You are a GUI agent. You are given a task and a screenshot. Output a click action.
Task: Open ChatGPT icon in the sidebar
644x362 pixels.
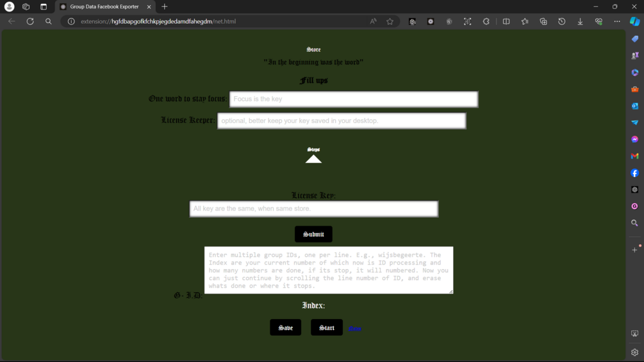[634, 190]
